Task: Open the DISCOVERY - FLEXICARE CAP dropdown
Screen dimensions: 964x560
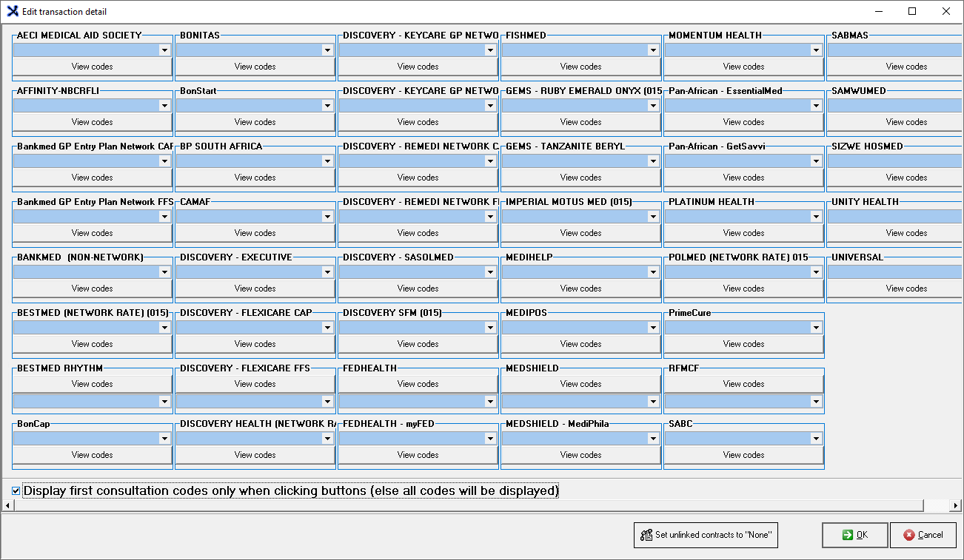Action: pyautogui.click(x=327, y=328)
